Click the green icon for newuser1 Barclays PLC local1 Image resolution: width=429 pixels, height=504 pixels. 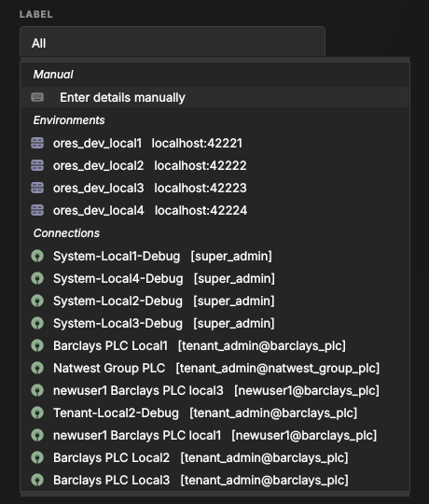(37, 435)
